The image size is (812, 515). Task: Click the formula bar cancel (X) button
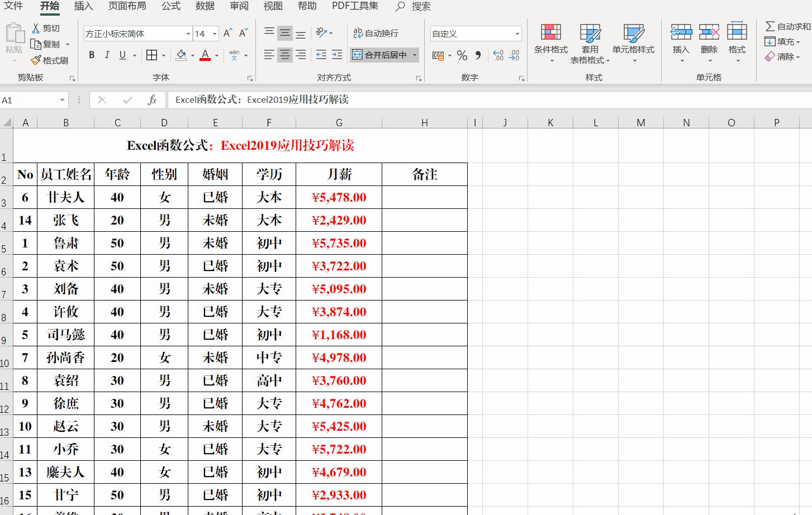tap(102, 100)
